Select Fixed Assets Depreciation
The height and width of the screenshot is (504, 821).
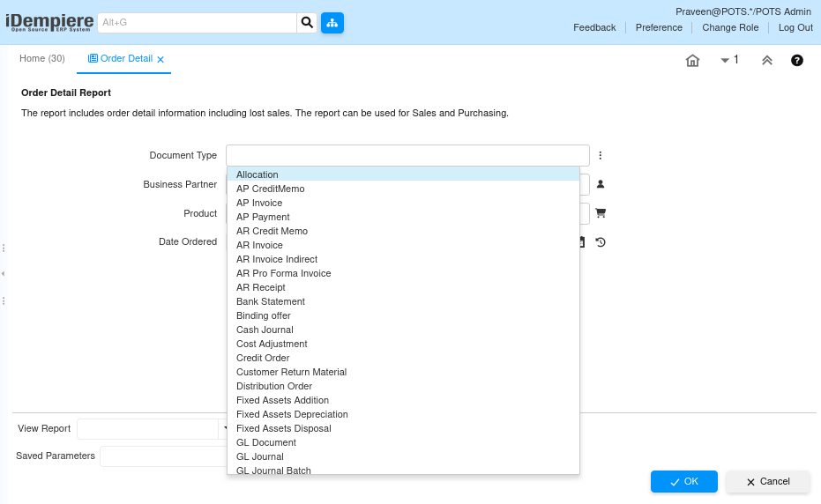403,414
